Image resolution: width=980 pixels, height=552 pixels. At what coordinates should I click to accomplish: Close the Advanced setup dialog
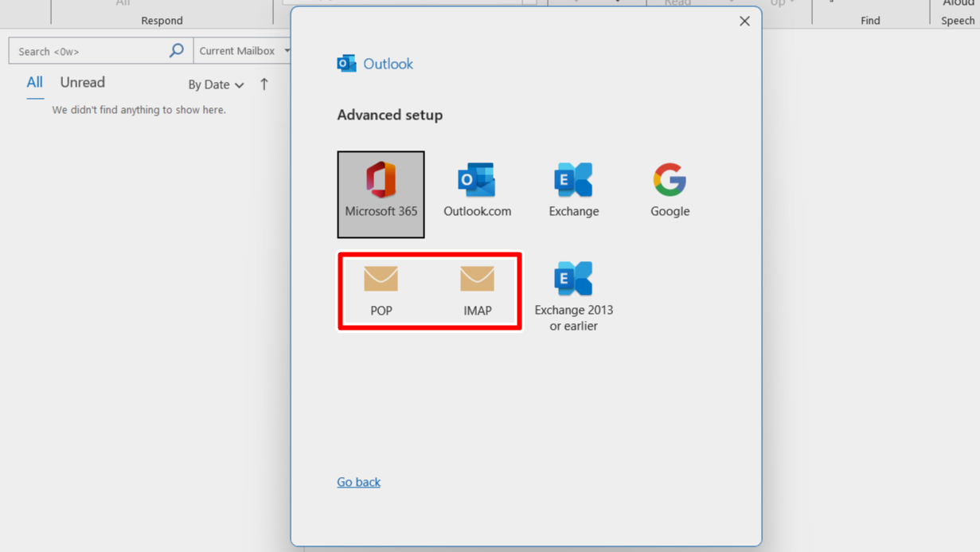point(744,22)
